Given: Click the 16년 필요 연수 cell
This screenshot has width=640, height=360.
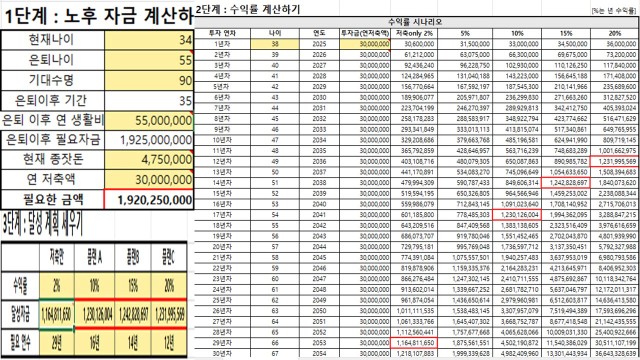Looking at the screenshot, I should tap(94, 343).
